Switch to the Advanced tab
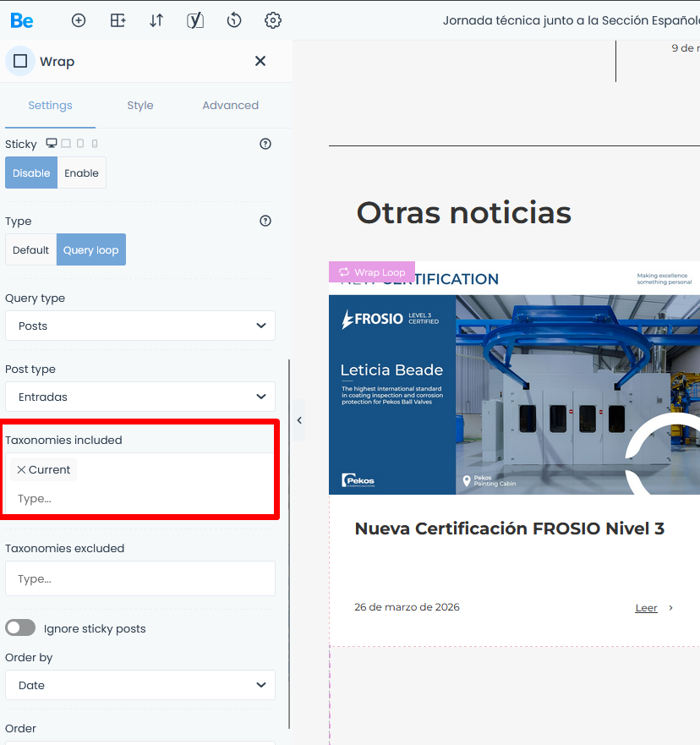The height and width of the screenshot is (745, 700). (230, 106)
